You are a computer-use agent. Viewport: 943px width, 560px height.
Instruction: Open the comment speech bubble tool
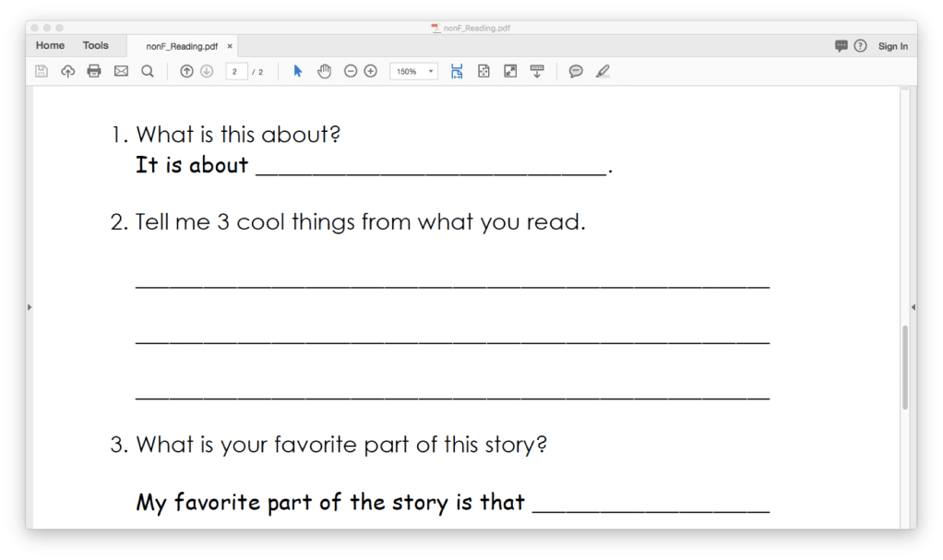tap(575, 71)
